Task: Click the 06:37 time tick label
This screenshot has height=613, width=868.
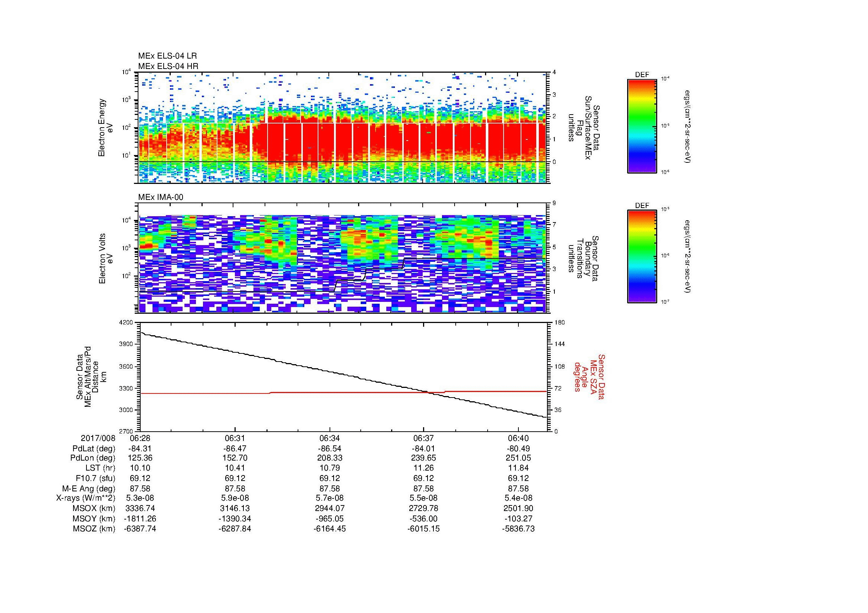Action: coord(424,438)
